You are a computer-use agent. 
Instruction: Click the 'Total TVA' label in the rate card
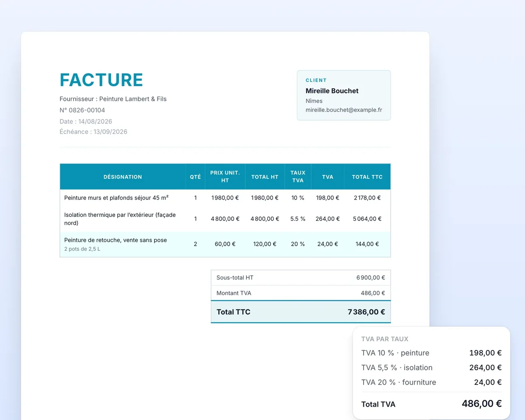pyautogui.click(x=378, y=404)
